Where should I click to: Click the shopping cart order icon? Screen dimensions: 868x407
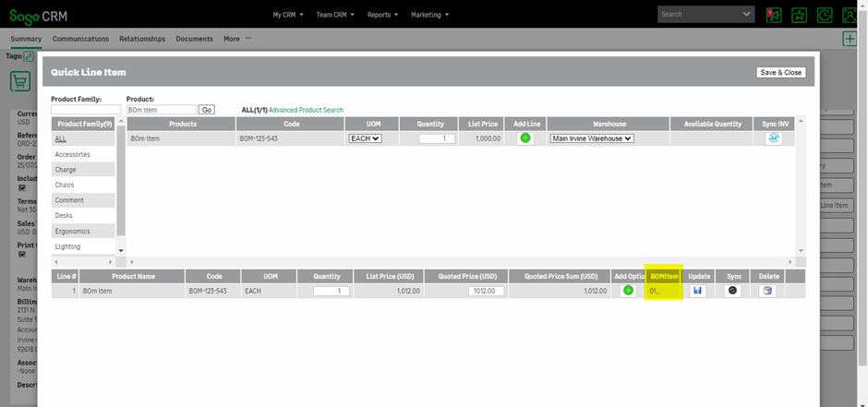click(19, 80)
